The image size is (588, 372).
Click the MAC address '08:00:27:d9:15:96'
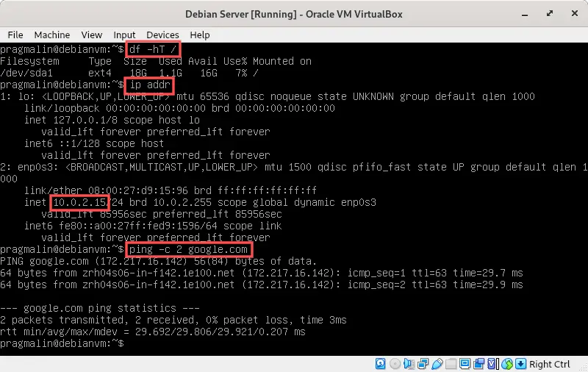(x=138, y=190)
